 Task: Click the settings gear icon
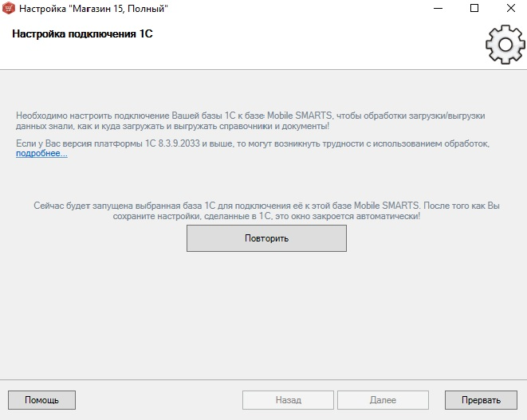click(x=505, y=45)
